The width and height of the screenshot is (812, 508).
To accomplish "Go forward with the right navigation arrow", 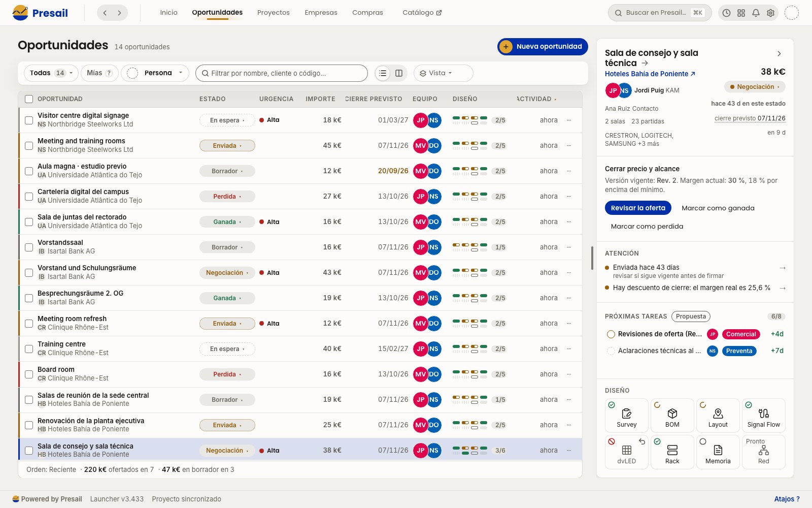I will tap(119, 13).
